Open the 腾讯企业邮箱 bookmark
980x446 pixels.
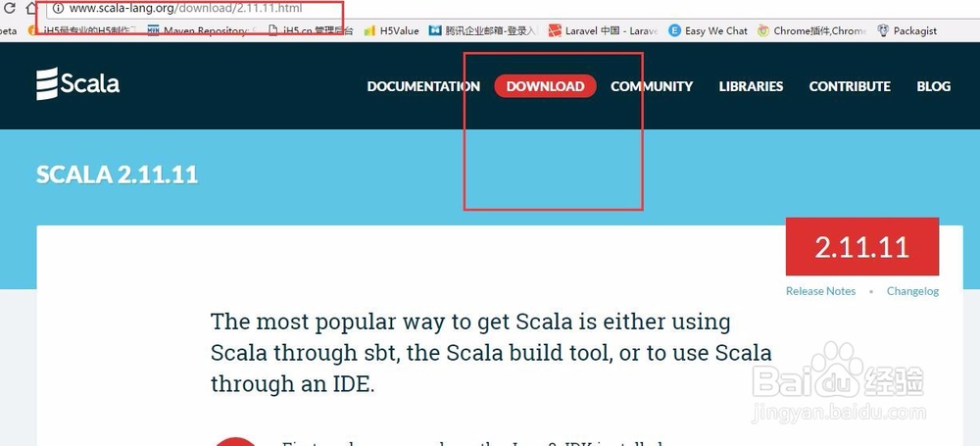tap(483, 30)
